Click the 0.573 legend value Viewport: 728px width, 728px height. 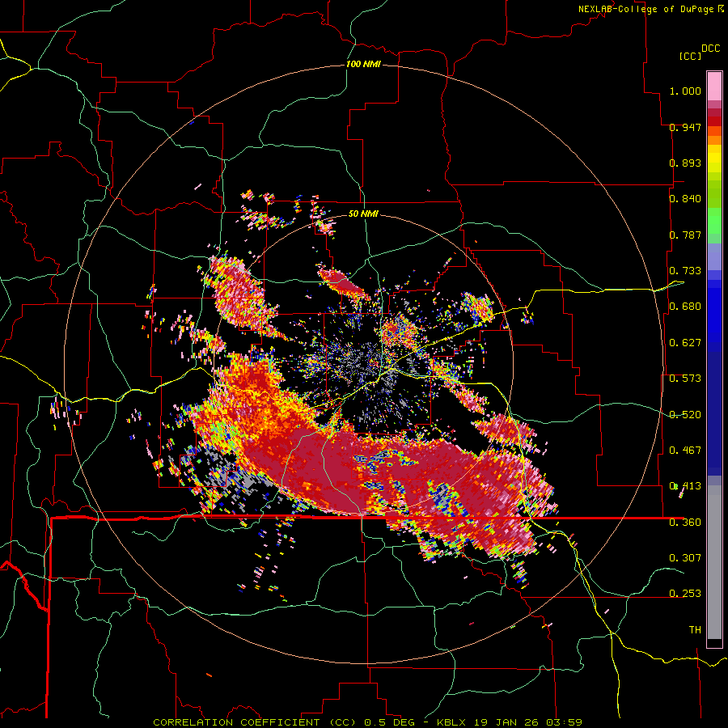click(x=685, y=379)
